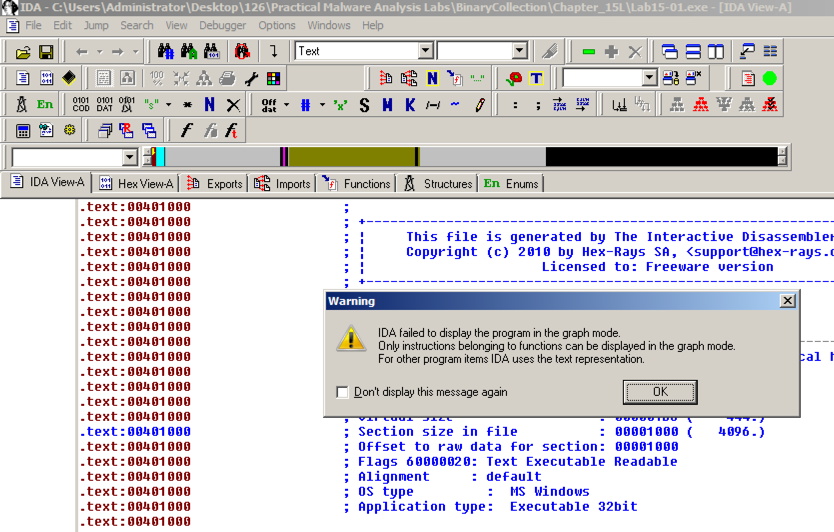This screenshot has height=532, width=834.
Task: Switch to the Exports tab
Action: 214,183
